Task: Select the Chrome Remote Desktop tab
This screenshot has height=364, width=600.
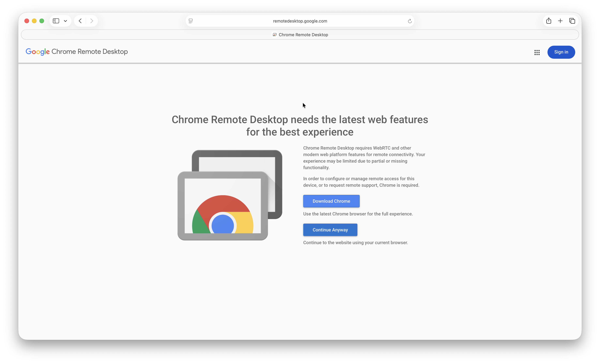Action: click(x=300, y=35)
